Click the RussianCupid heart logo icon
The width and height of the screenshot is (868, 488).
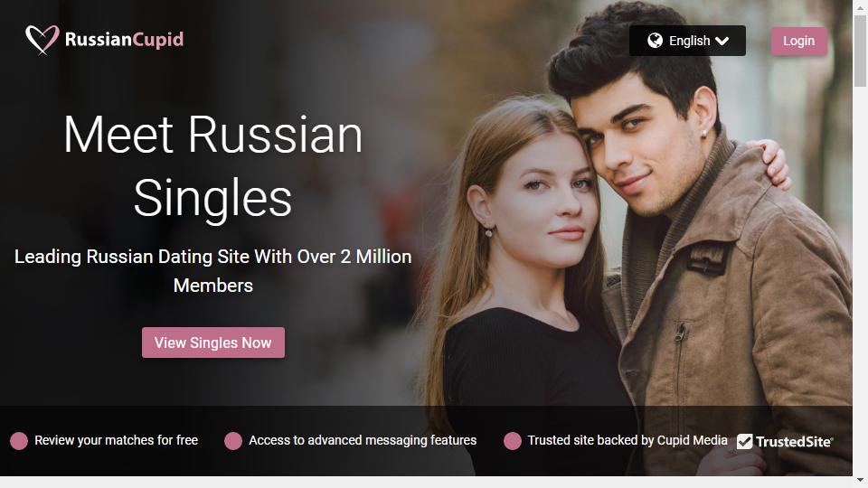[42, 39]
